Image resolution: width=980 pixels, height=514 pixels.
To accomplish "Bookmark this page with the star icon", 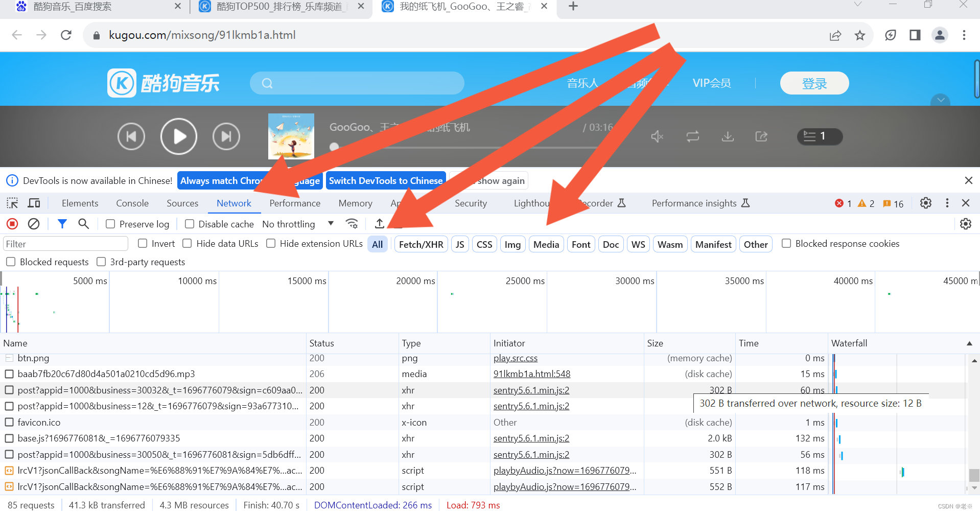I will 860,35.
